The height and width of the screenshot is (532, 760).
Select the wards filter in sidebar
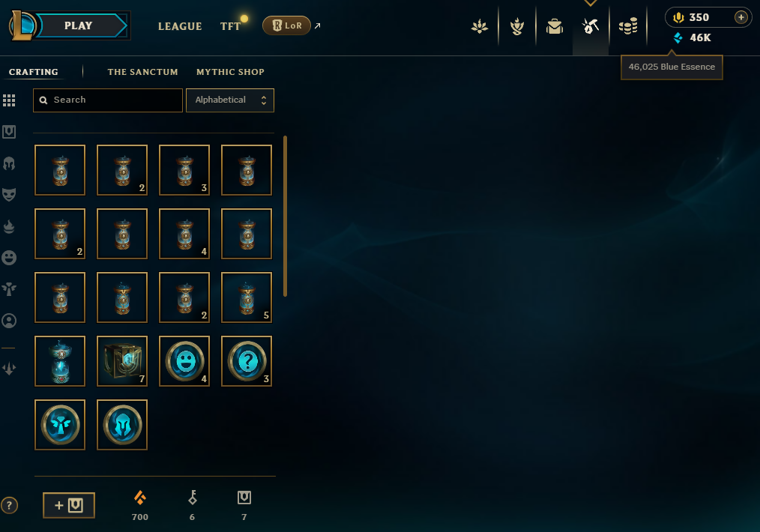click(x=9, y=289)
